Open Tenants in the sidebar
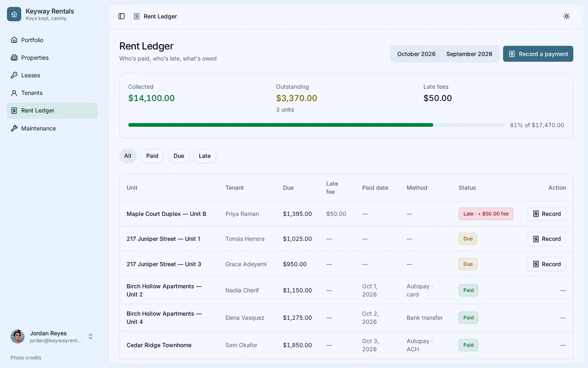 pos(52,93)
